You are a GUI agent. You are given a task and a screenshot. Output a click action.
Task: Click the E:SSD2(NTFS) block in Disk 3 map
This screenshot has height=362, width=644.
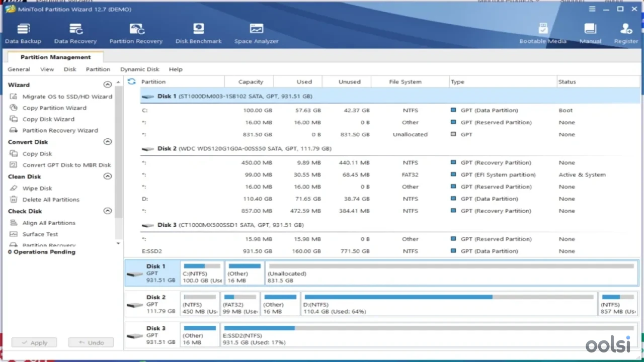coord(429,335)
